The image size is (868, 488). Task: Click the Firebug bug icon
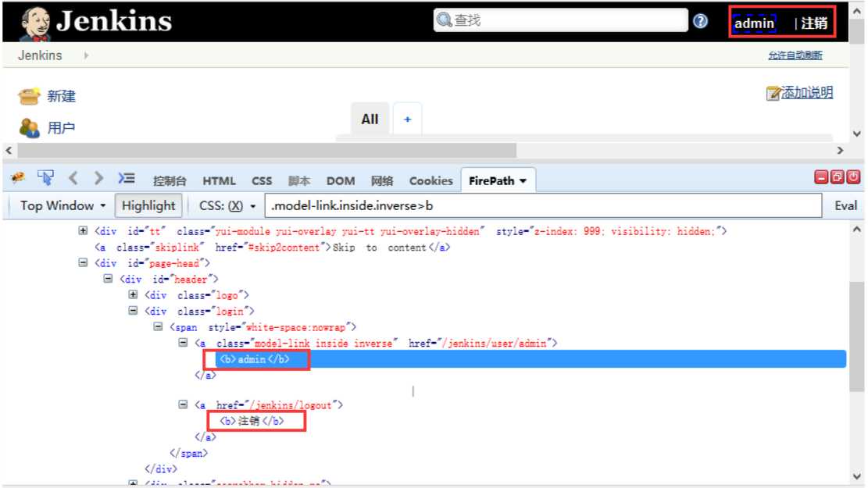18,177
